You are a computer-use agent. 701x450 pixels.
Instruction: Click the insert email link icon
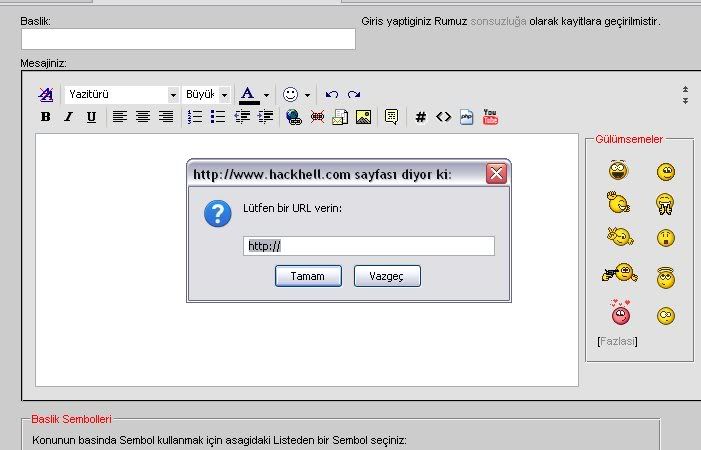coord(340,117)
